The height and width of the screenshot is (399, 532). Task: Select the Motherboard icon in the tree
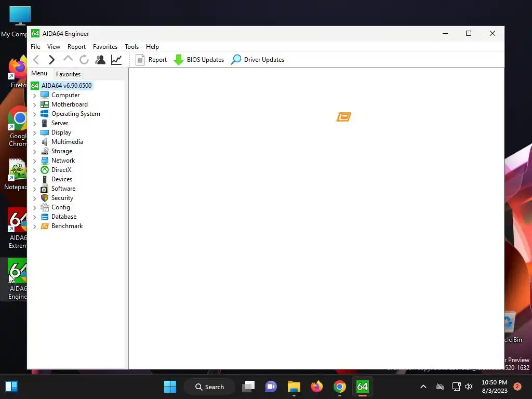45,104
